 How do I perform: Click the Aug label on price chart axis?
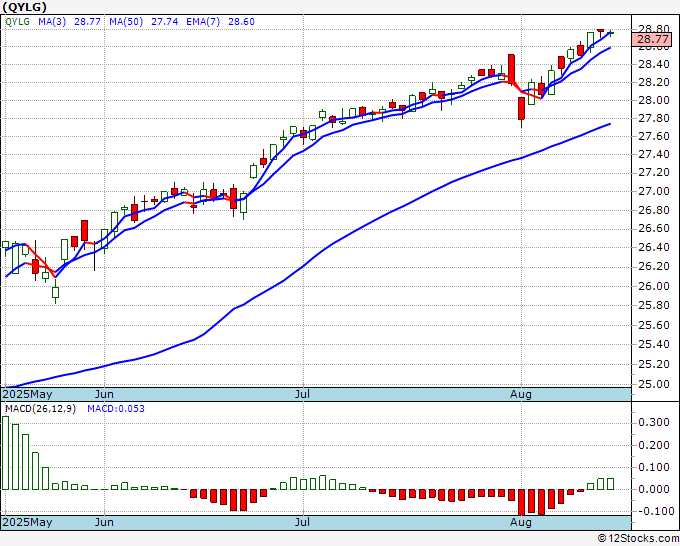520,394
